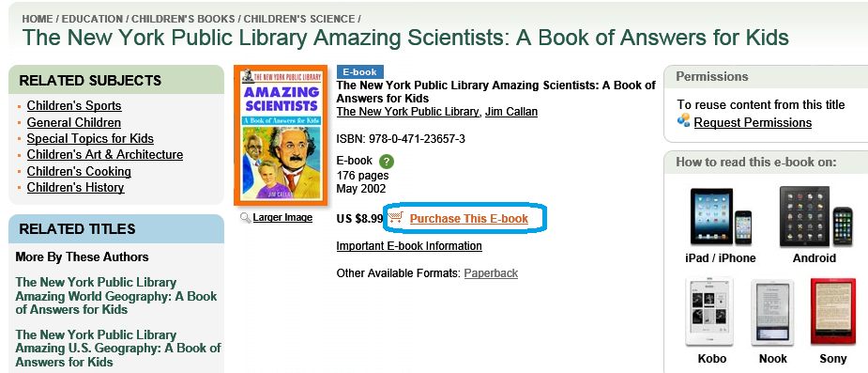Click the shopping cart purchase icon
The height and width of the screenshot is (373, 868).
click(395, 218)
